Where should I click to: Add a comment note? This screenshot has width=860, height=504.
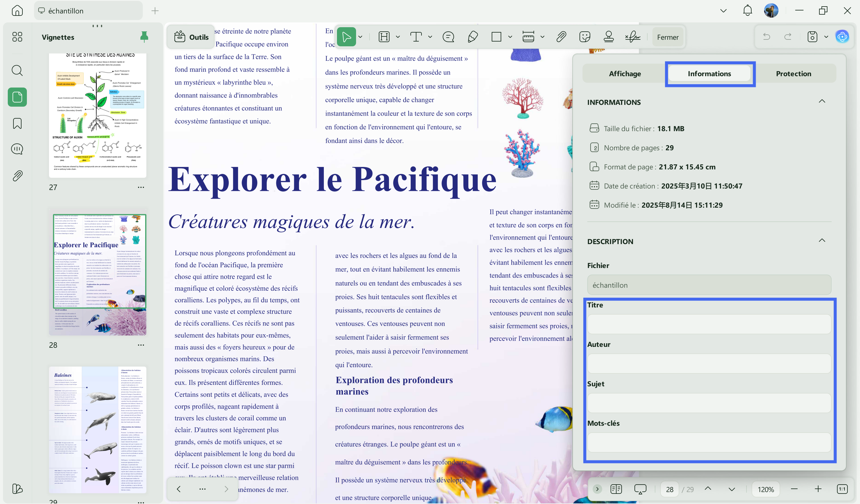coord(448,37)
